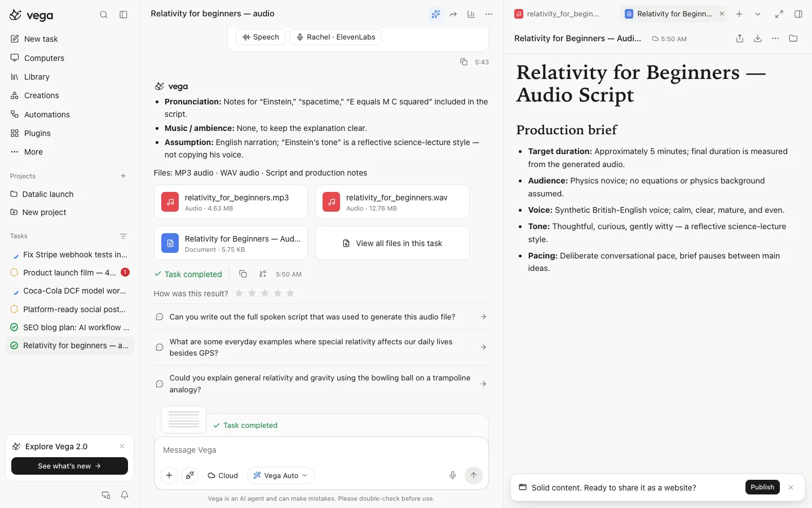812x508 pixels.
Task: Collapse the sidebar with the panel icon
Action: [123, 15]
